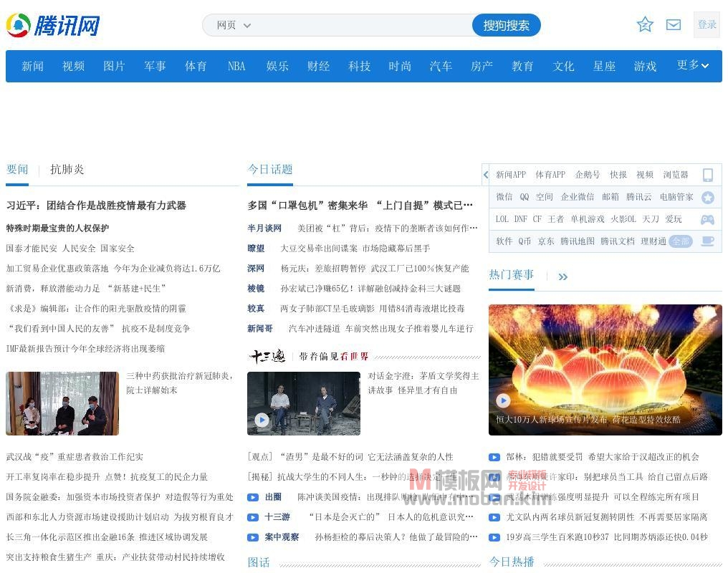The height and width of the screenshot is (573, 728).
Task: Open 科技 channel
Action: 359,67
